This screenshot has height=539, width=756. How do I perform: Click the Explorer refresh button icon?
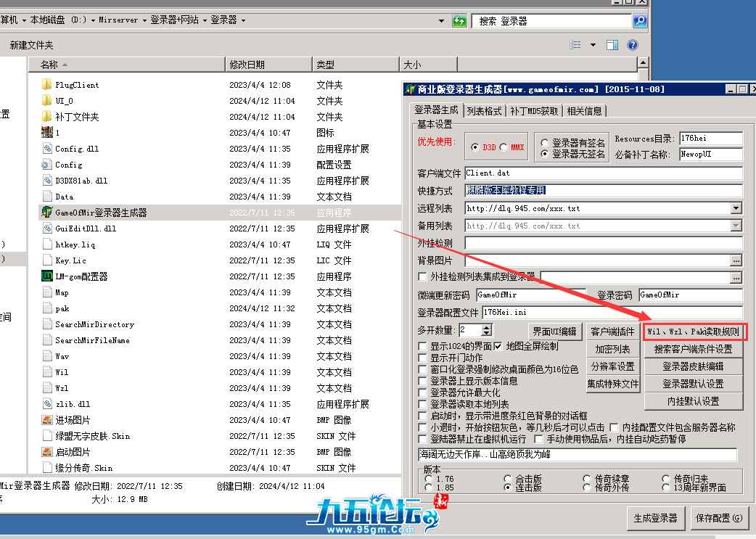click(459, 21)
